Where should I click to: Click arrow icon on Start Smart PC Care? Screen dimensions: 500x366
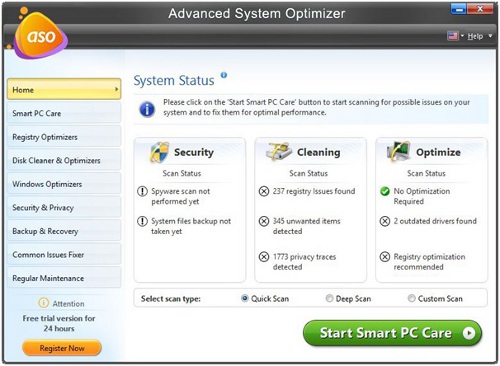468,333
